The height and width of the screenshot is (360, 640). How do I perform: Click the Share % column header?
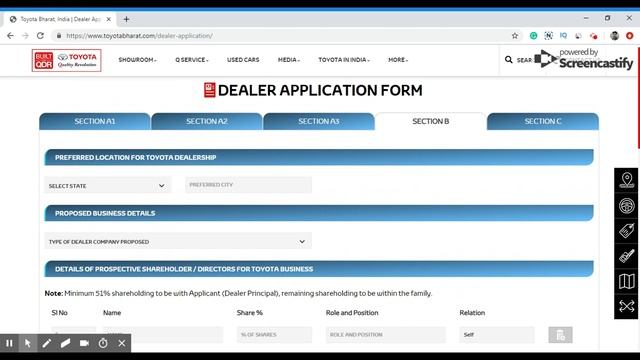coord(250,313)
